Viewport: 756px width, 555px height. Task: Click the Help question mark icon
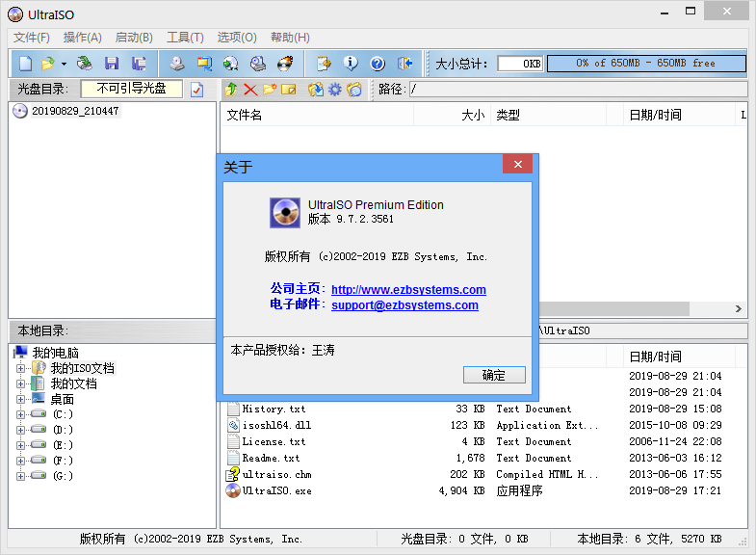378,64
